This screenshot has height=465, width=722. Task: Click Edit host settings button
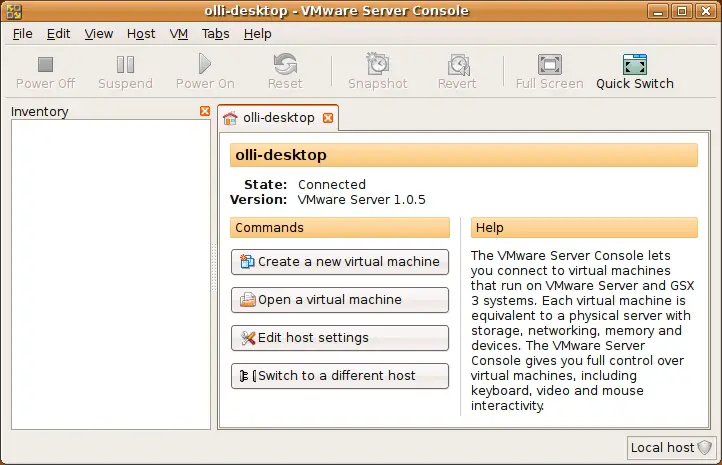[x=340, y=338]
